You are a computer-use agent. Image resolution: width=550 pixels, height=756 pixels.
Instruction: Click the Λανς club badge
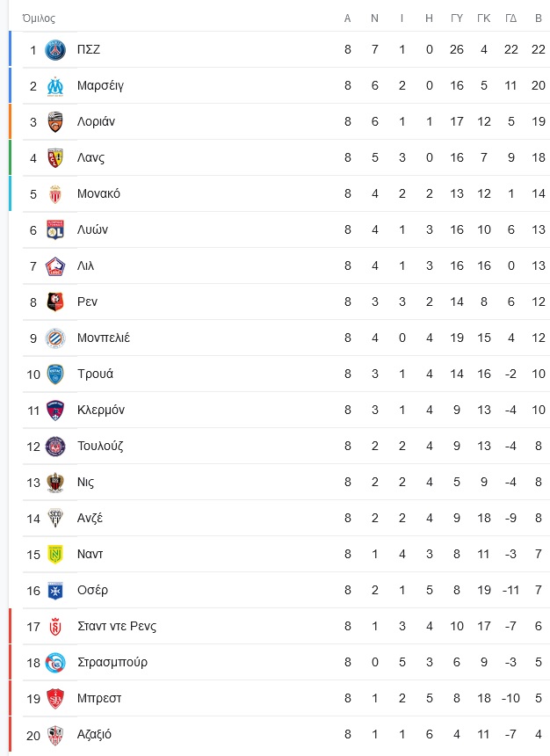click(x=55, y=157)
